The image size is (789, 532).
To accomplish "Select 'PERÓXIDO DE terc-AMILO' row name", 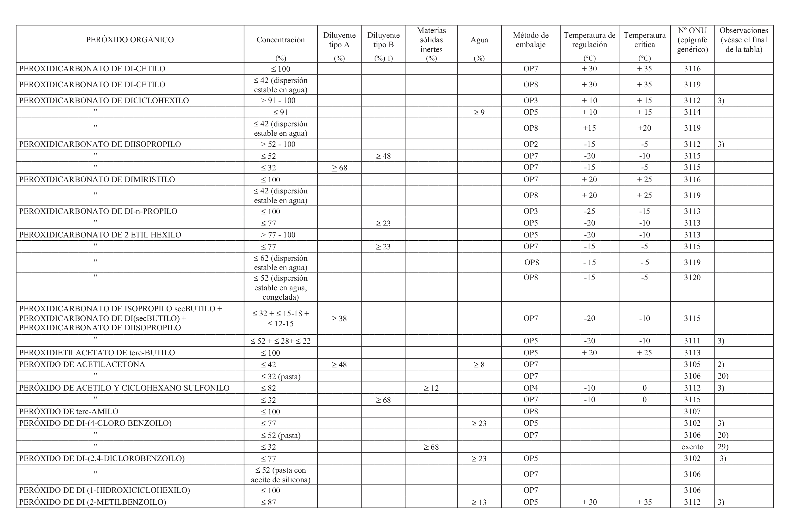I will coord(68,412).
